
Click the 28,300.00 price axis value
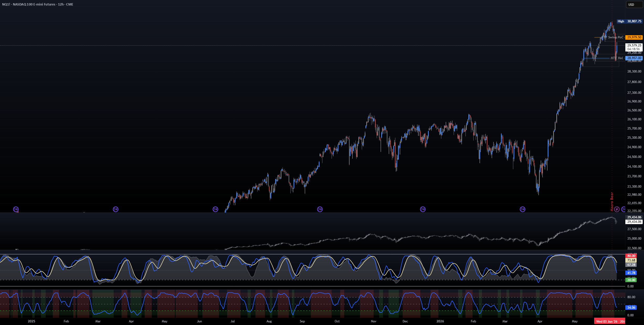[x=634, y=71]
